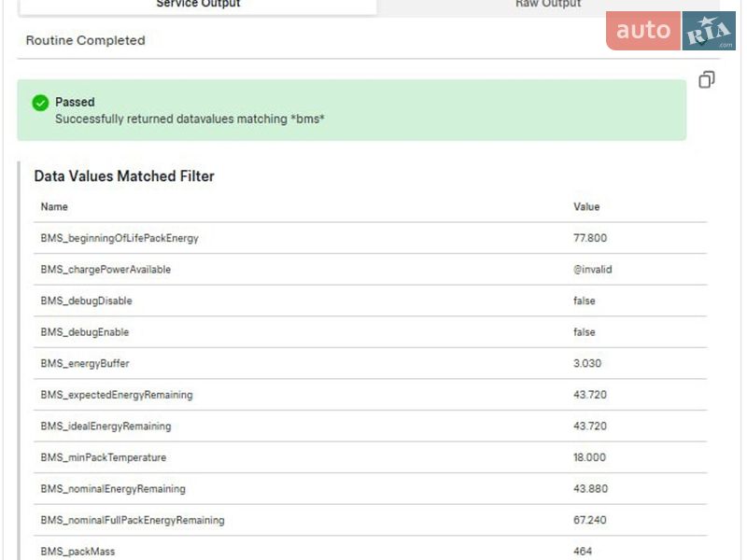
Task: Select the value 43.880
Action: pos(591,489)
